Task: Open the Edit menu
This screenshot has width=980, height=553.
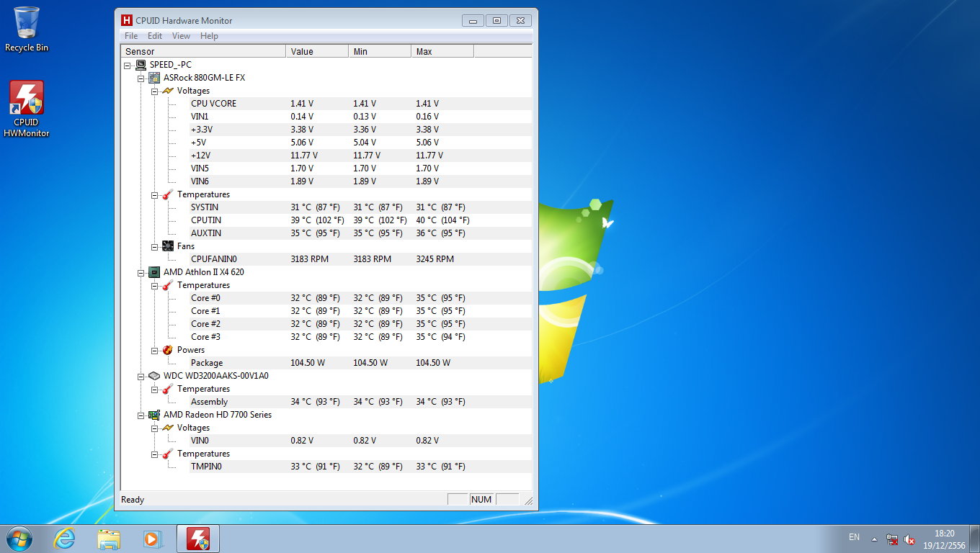Action: 155,36
